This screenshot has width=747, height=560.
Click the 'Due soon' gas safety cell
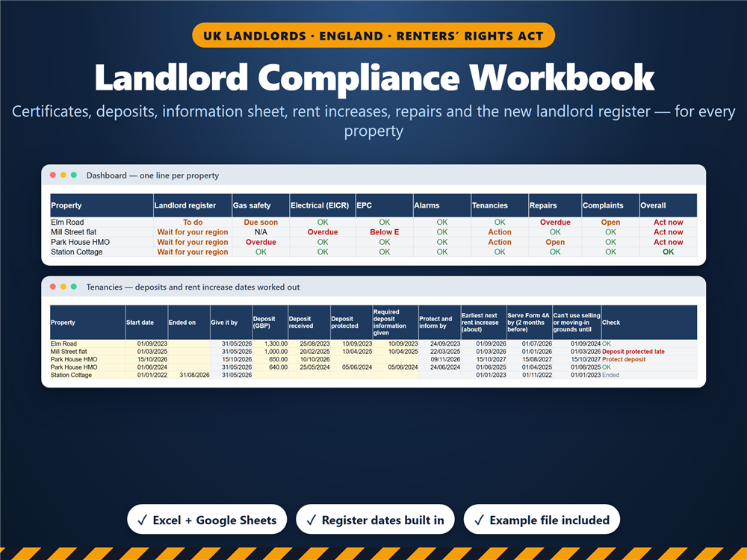click(261, 223)
